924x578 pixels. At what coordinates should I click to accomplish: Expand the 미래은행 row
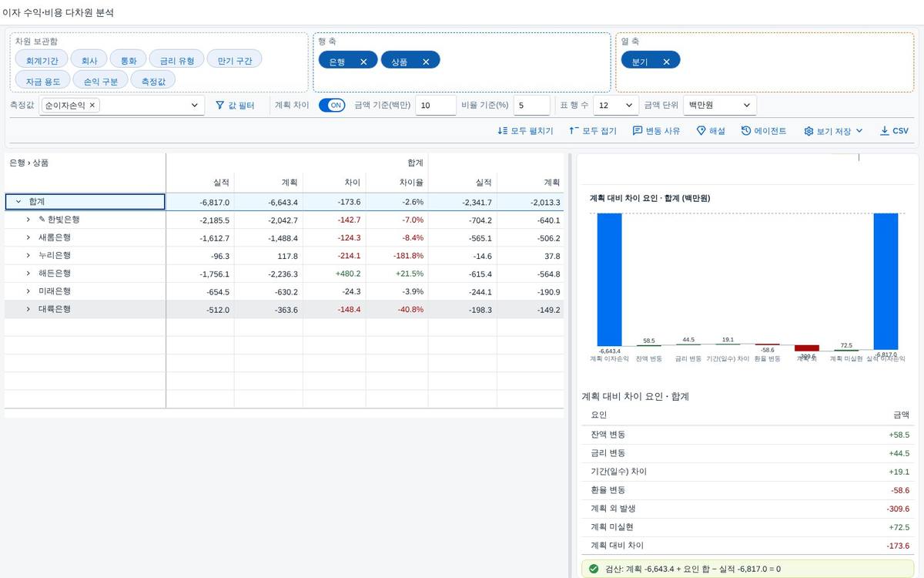[28, 291]
